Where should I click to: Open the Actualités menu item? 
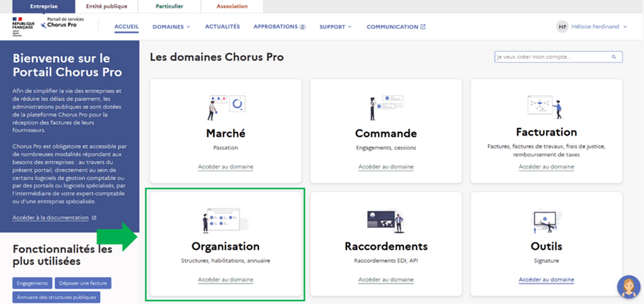coord(222,27)
